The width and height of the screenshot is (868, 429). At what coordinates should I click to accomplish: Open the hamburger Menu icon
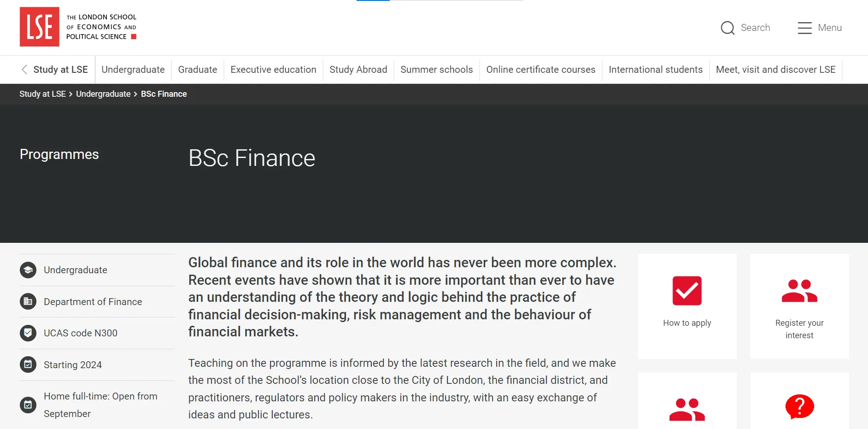[804, 28]
